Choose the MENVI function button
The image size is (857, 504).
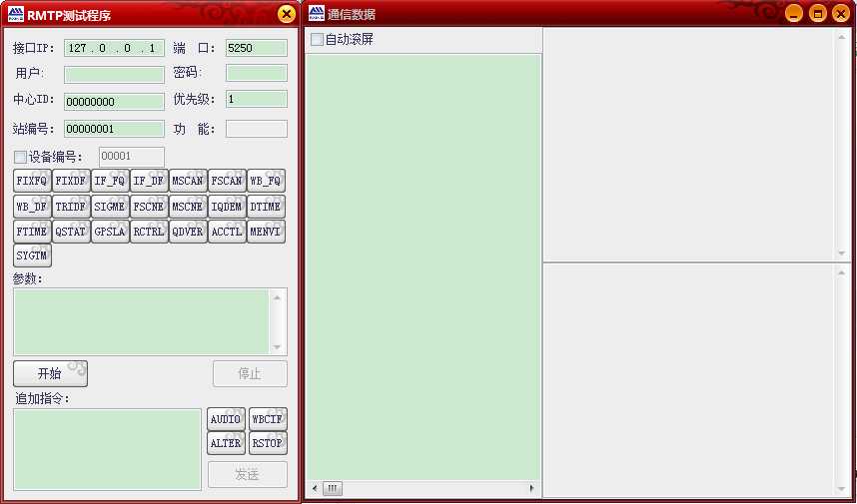pos(266,232)
